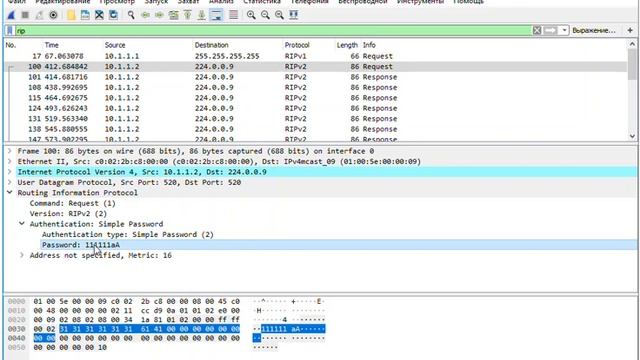Viewport: 640px width, 360px height.
Task: Select the Command: Request (1) field
Action: [72, 203]
